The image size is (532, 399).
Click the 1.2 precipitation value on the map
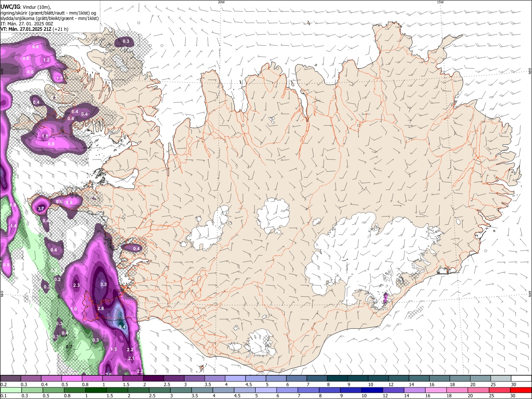46,60
